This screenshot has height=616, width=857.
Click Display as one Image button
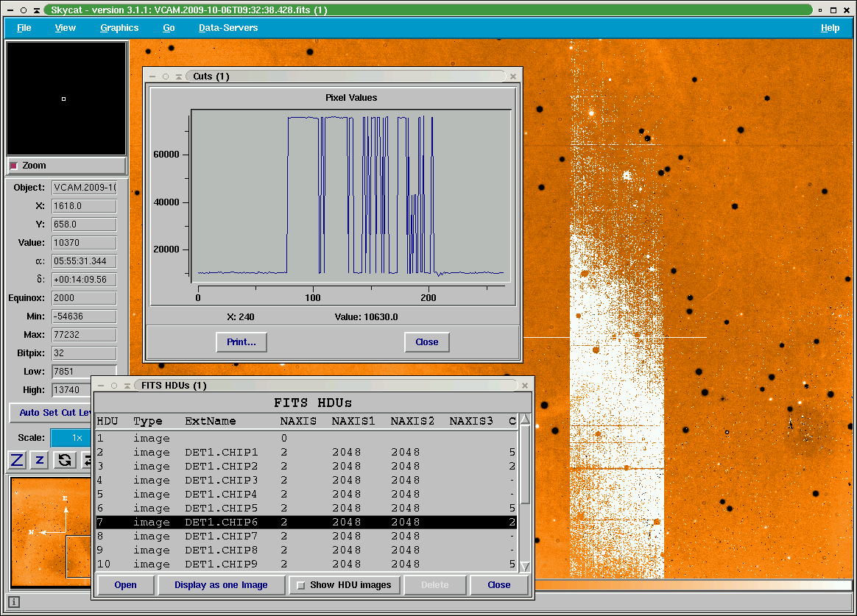click(220, 585)
